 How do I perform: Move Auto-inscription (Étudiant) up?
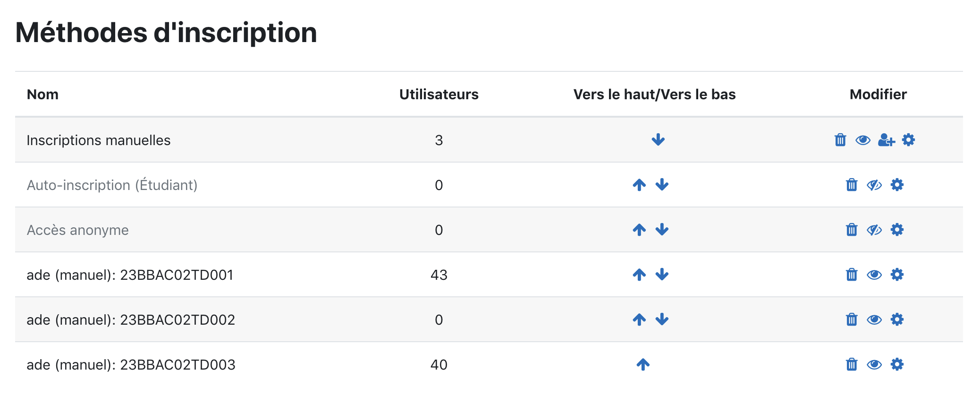639,185
